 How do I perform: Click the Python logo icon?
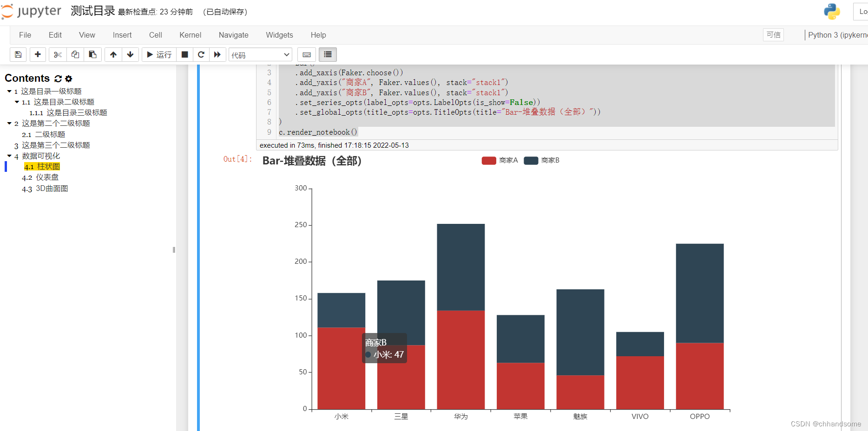pyautogui.click(x=832, y=12)
